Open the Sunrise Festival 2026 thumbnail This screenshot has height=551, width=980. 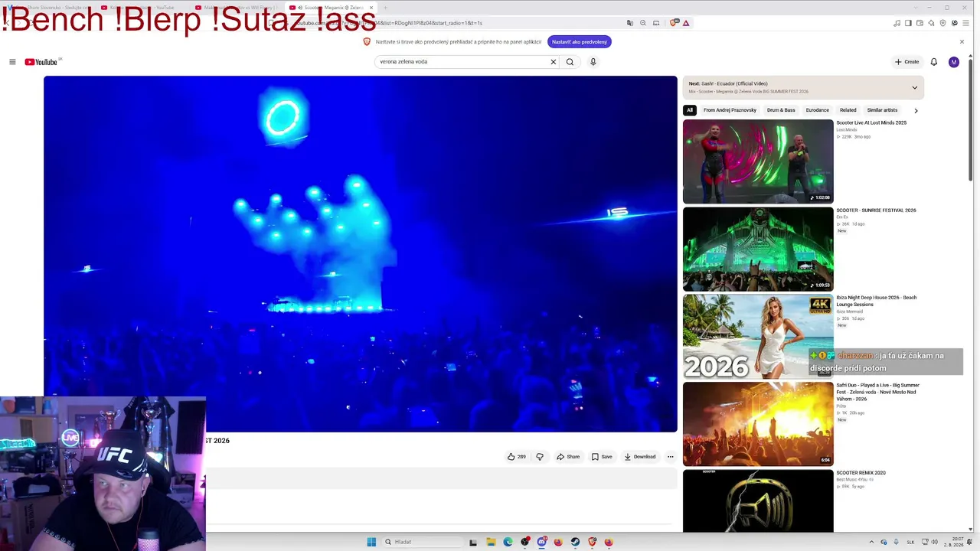coord(758,249)
